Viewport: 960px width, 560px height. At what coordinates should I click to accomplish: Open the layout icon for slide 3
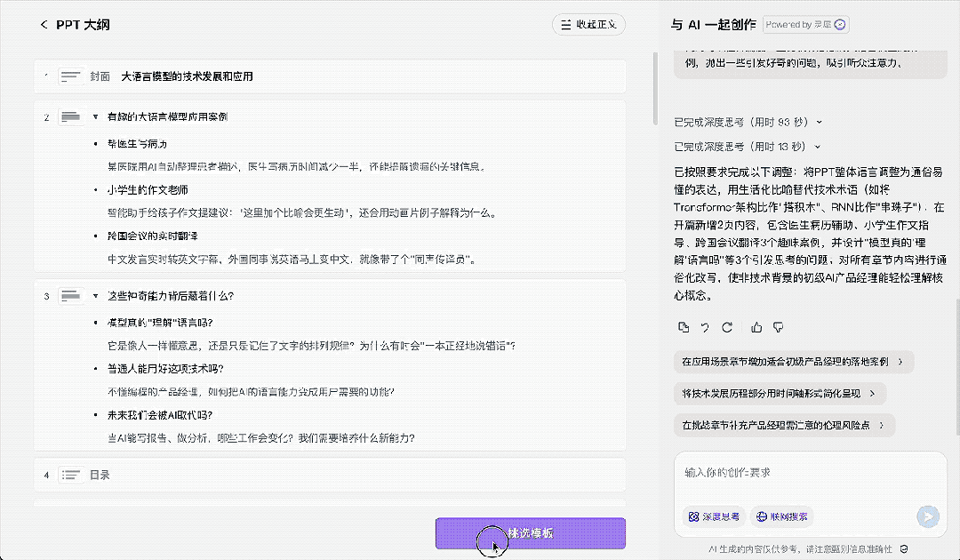tap(71, 296)
